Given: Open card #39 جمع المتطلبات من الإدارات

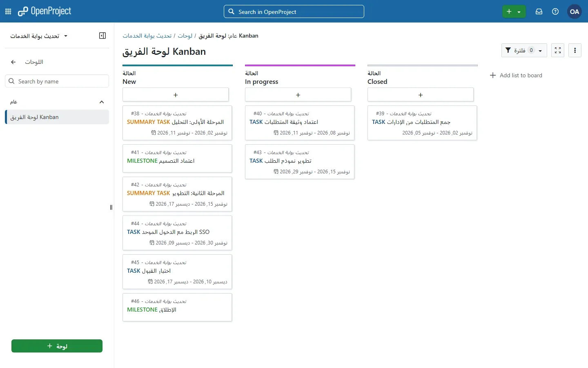Looking at the screenshot, I should tap(422, 123).
